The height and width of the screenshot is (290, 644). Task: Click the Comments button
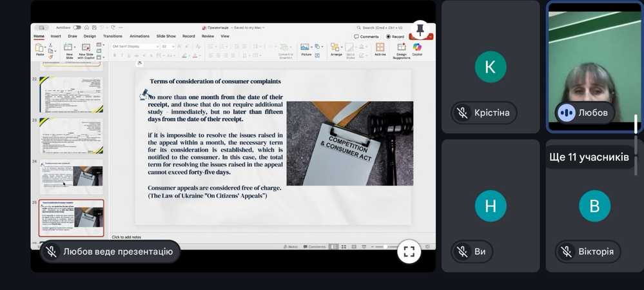(367, 37)
